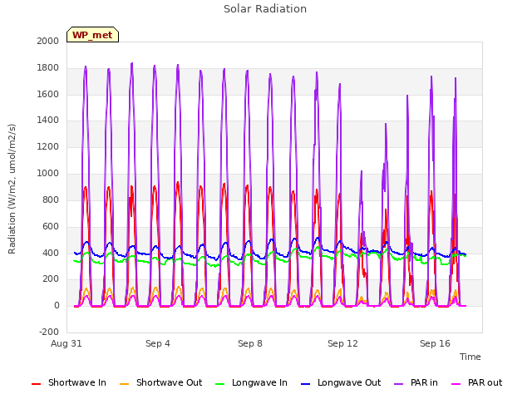532x399 pixels.
Task: Click the Sep 8 x-axis tick label
Action: 250,343
